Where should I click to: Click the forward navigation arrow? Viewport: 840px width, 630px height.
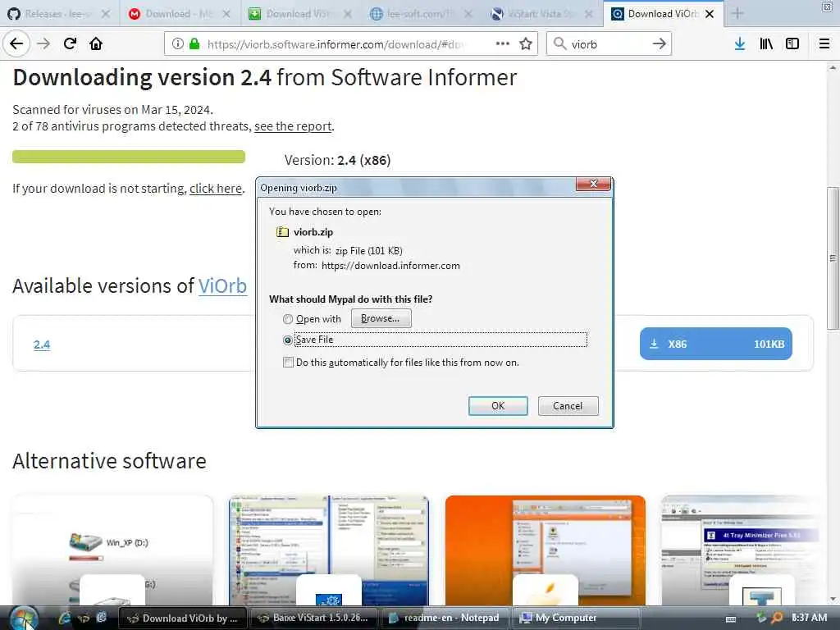[43, 44]
